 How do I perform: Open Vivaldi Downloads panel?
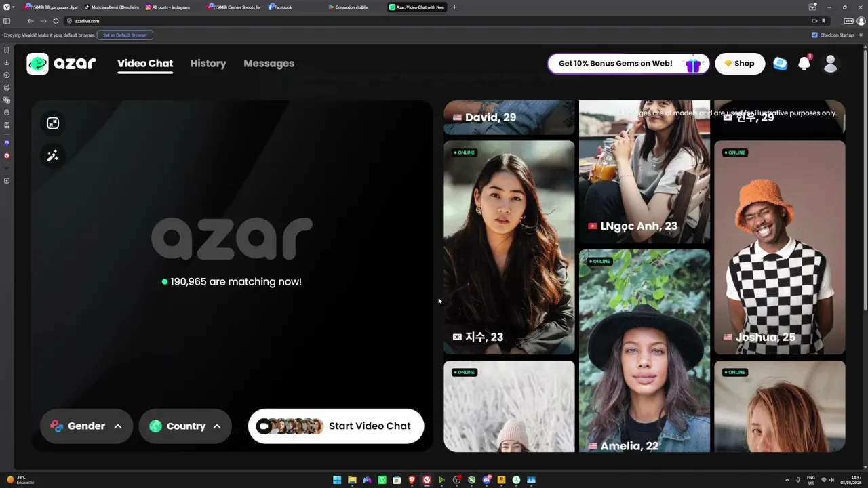point(7,62)
